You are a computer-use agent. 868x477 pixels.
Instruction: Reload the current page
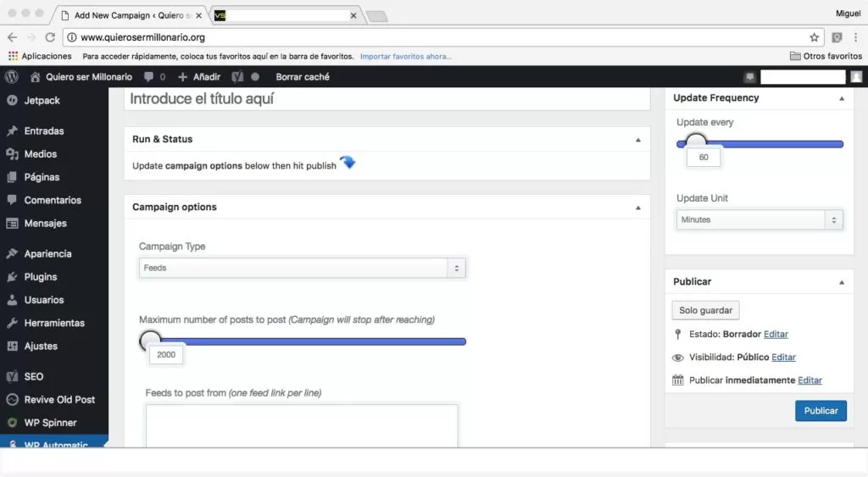pos(50,37)
